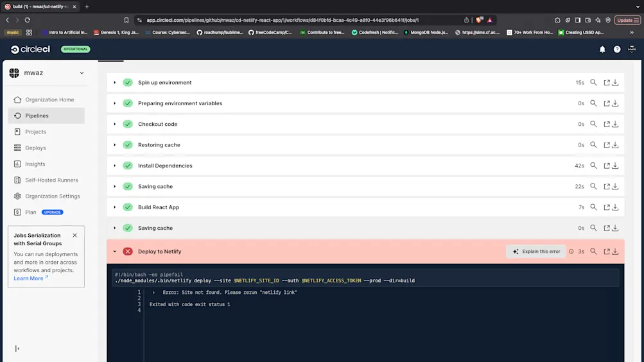Image resolution: width=644 pixels, height=362 pixels.
Task: Bookmark this page icon in address bar
Action: (x=126, y=20)
